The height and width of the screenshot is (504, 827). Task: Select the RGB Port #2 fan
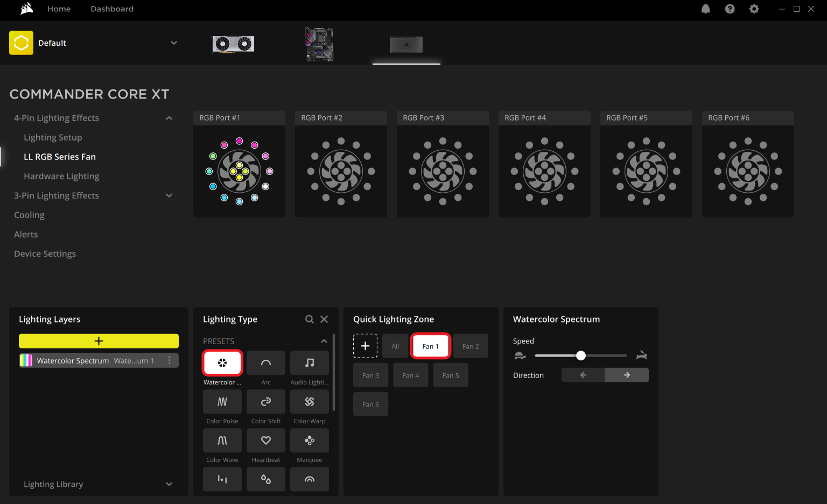click(341, 171)
